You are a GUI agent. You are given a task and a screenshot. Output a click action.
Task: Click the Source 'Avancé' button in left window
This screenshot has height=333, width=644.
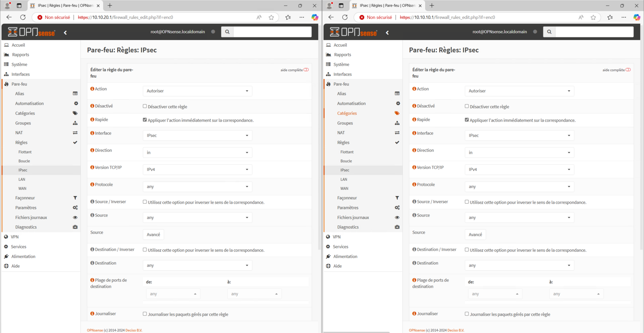point(153,235)
